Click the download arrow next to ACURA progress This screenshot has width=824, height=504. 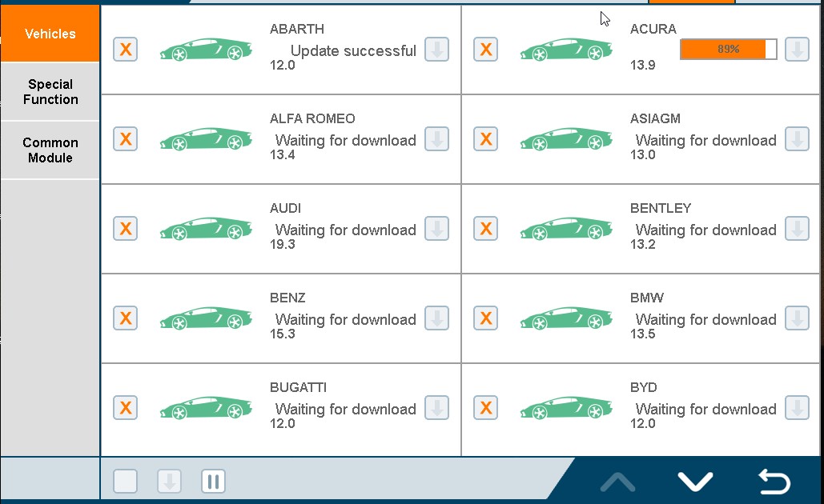[798, 50]
